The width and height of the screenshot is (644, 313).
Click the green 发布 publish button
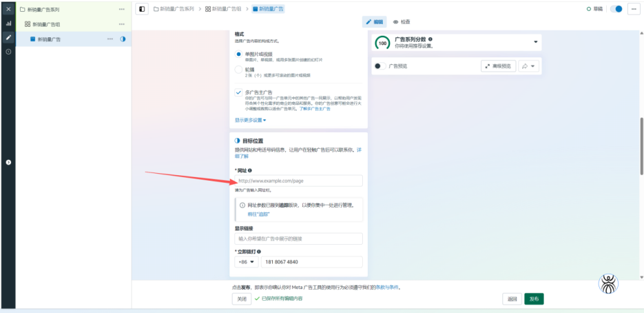[x=534, y=299]
